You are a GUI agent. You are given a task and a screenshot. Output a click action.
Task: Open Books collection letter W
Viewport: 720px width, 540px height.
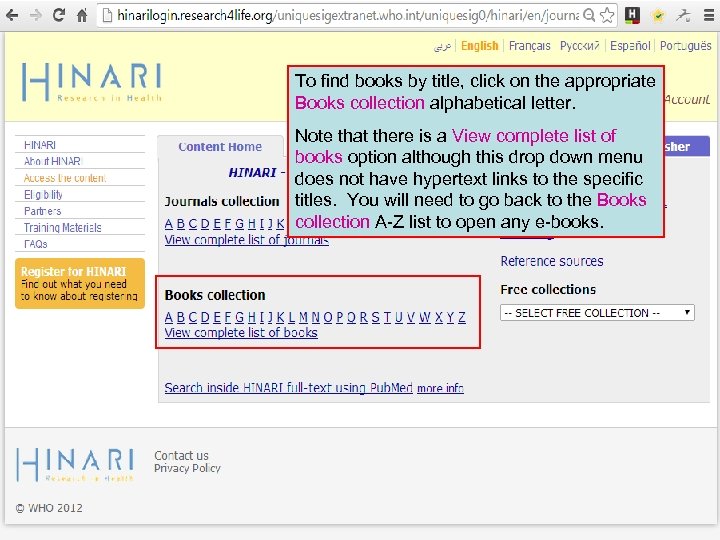425,317
